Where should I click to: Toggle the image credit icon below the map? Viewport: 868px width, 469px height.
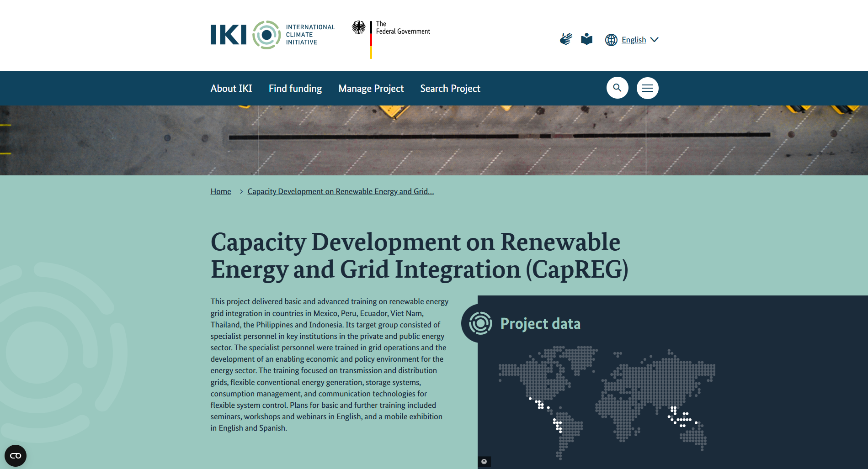pyautogui.click(x=484, y=461)
